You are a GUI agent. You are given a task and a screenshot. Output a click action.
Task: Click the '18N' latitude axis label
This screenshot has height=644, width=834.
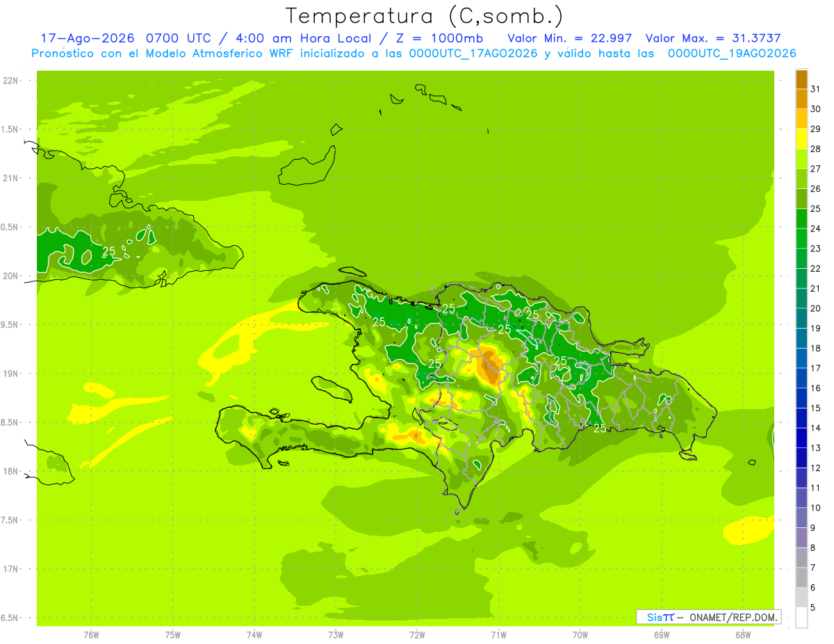pos(11,472)
